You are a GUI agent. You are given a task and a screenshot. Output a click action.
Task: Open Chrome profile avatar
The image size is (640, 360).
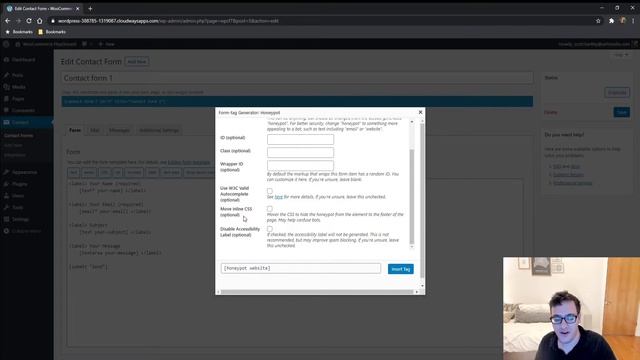coord(623,20)
